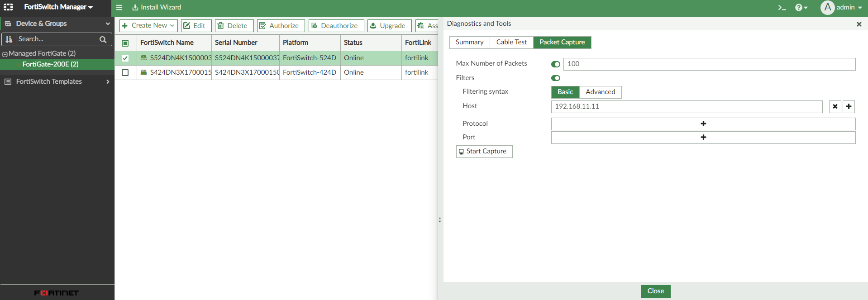Open the Create New dropdown
The width and height of the screenshot is (868, 300).
click(148, 26)
